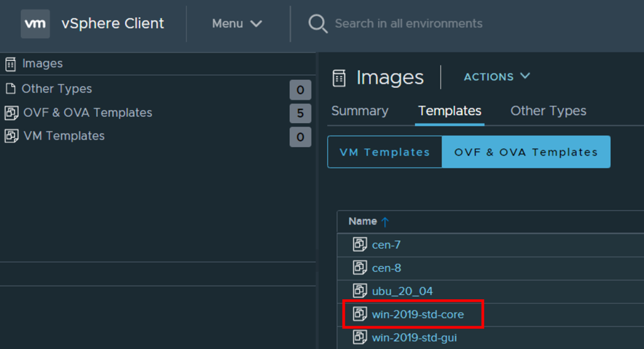Screen dimensions: 644x349
Task: Open the Other Types tab
Action: tap(548, 111)
